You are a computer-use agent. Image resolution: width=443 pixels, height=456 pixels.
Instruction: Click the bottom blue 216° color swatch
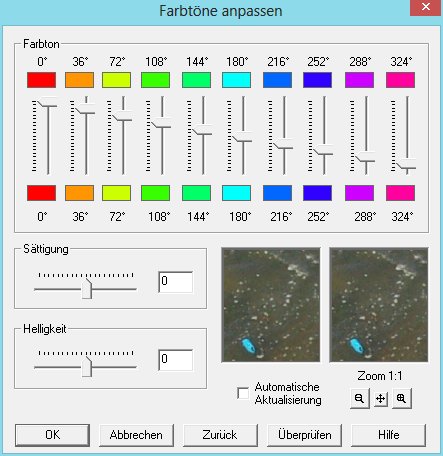click(277, 193)
